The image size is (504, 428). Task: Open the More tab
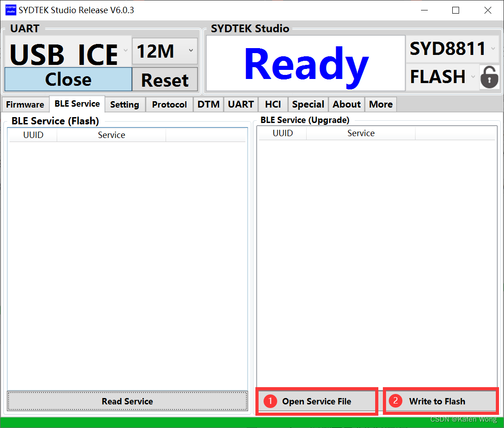[x=380, y=104]
